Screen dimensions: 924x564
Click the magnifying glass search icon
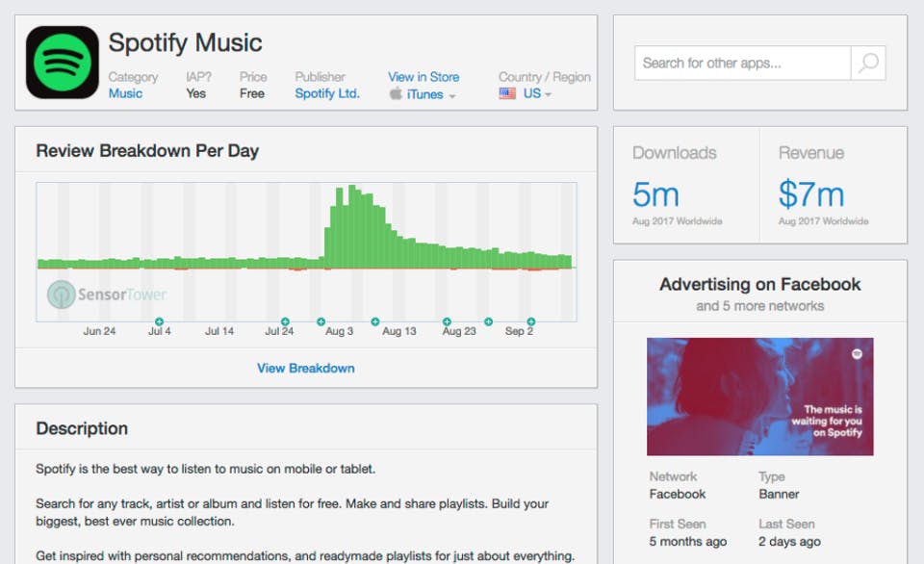(868, 63)
